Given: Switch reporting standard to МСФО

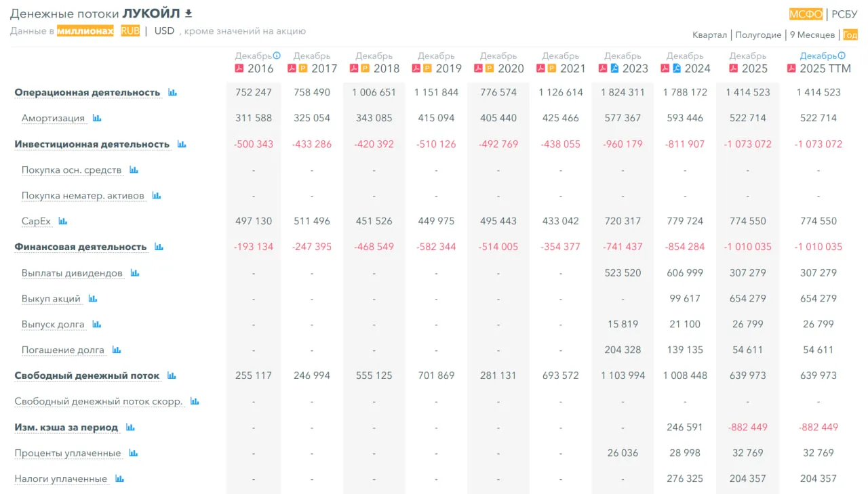Looking at the screenshot, I should (x=806, y=14).
